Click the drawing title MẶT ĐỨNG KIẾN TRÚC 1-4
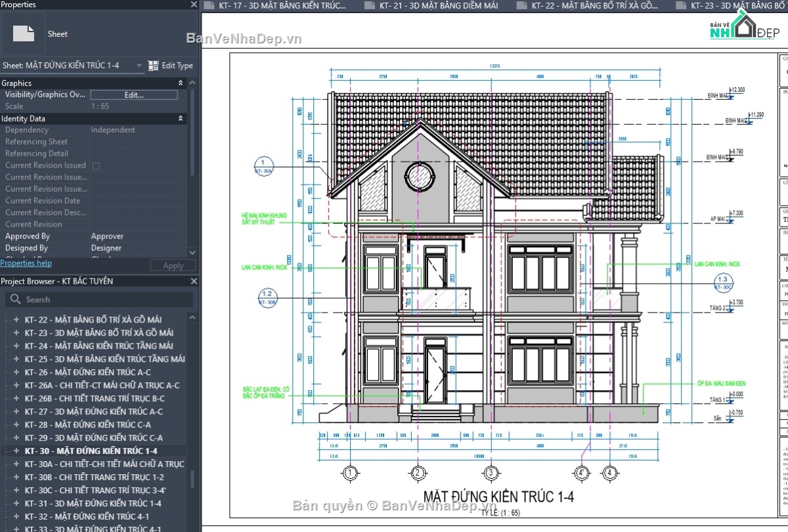 click(x=498, y=497)
